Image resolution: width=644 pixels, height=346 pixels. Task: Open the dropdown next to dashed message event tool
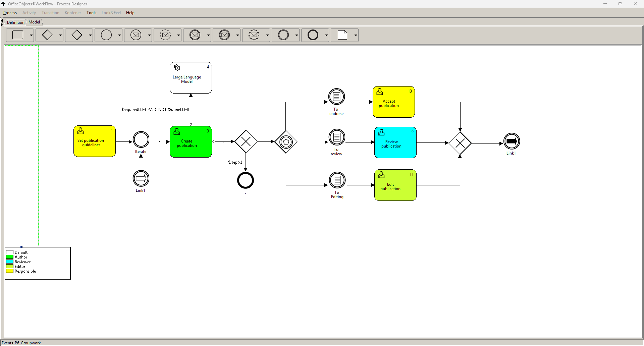pos(179,35)
